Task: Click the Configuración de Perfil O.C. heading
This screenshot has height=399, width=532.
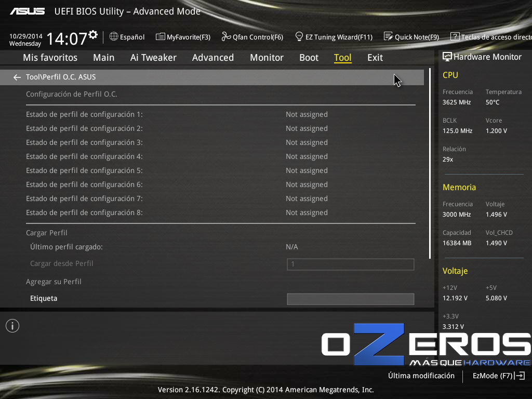Action: (x=72, y=95)
